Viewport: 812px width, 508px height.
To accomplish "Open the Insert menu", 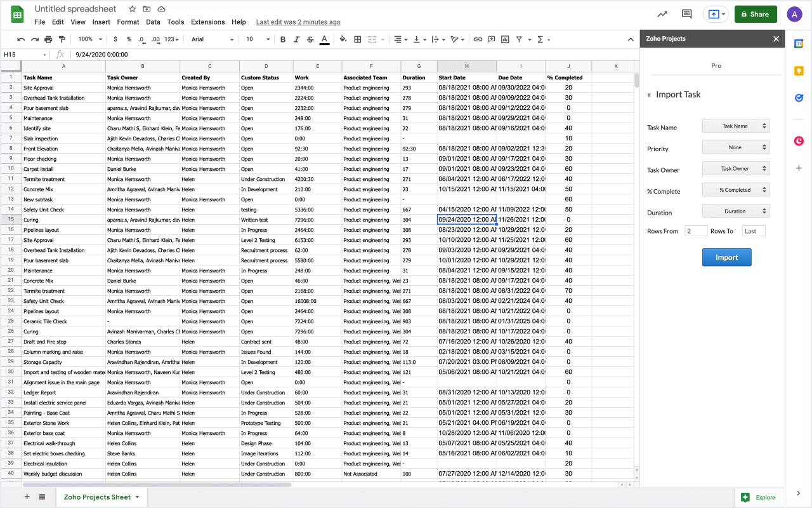I will pyautogui.click(x=101, y=22).
